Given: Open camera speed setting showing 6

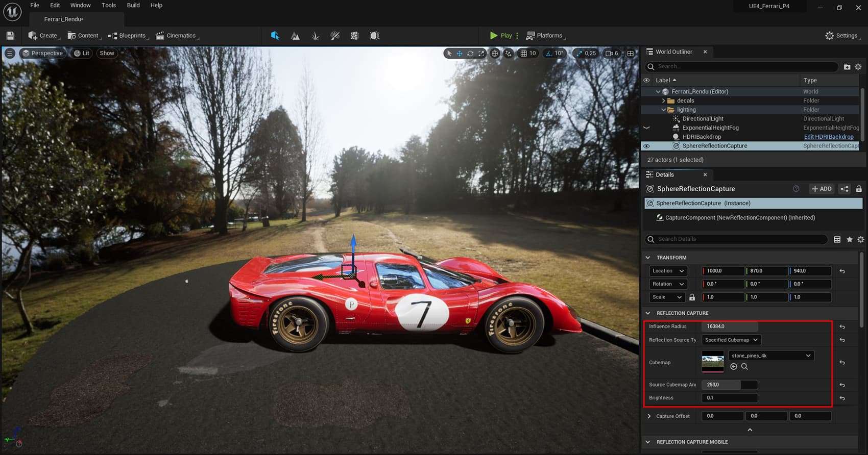Looking at the screenshot, I should coord(612,53).
